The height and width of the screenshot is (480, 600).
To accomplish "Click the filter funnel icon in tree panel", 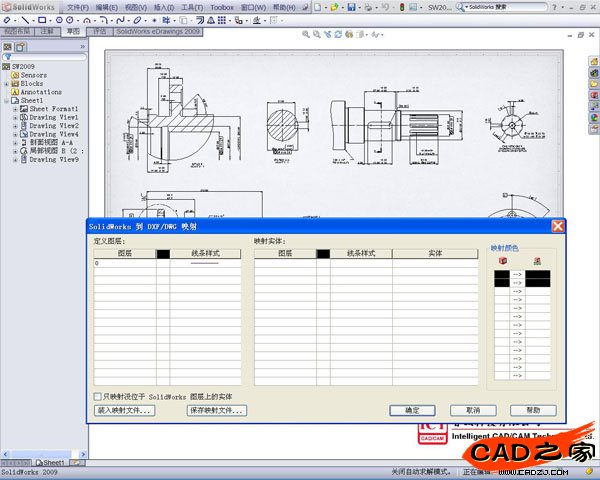I will coord(8,57).
